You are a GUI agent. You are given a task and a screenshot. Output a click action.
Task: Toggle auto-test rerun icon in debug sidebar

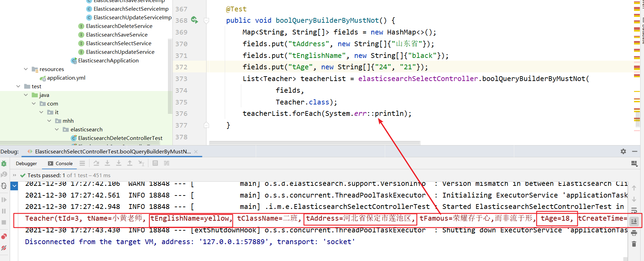point(4,186)
